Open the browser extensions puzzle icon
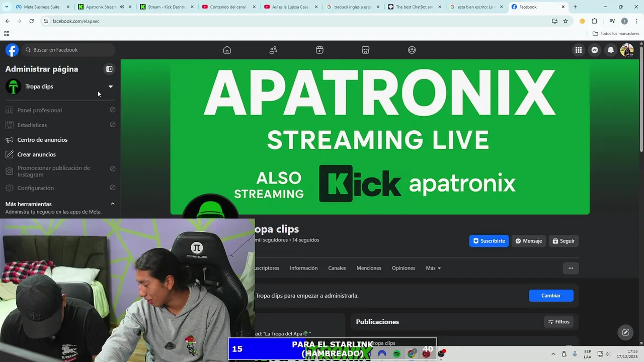Image resolution: width=644 pixels, height=362 pixels. coord(595,21)
